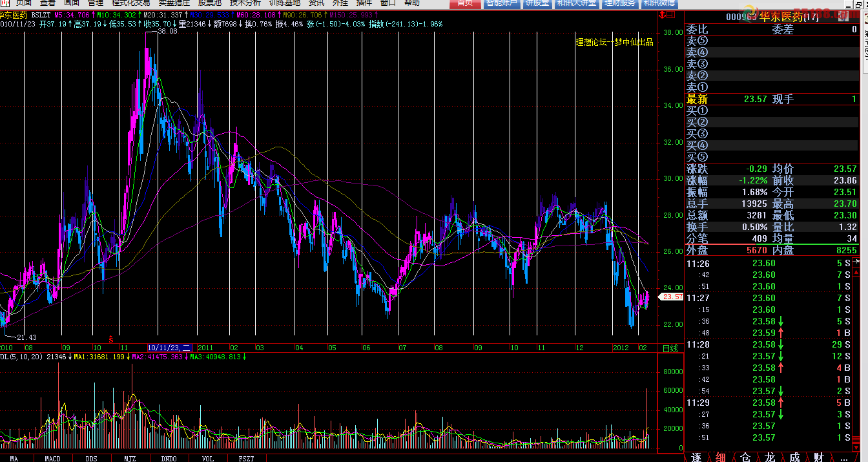
Task: Click the 总手 value 13925
Action: pos(755,204)
